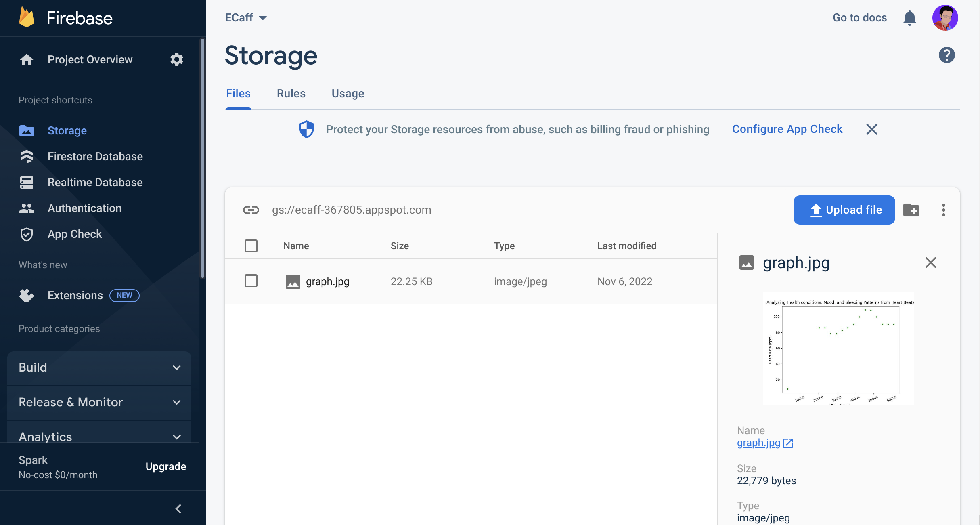The image size is (980, 525).
Task: Open graph.jpg in new tab icon
Action: 788,443
